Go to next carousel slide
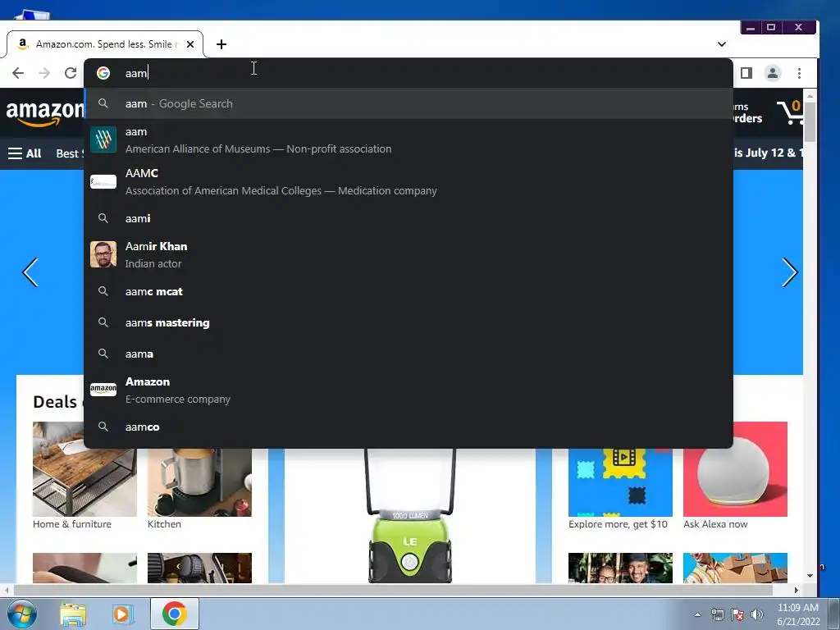840x630 pixels. click(x=790, y=272)
